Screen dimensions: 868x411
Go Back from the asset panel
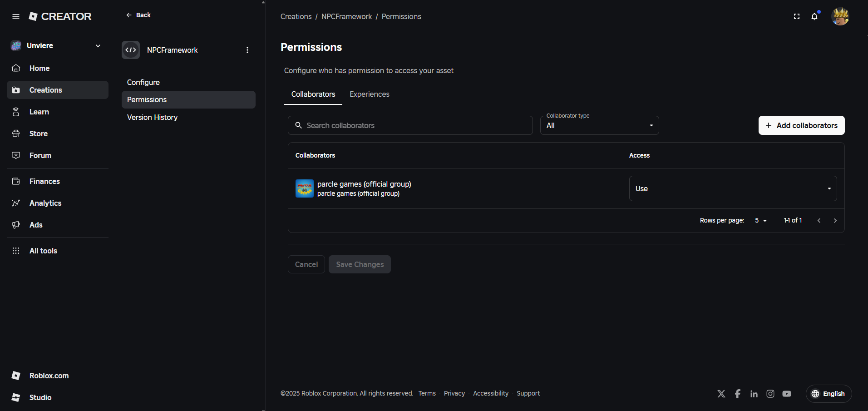click(x=138, y=15)
